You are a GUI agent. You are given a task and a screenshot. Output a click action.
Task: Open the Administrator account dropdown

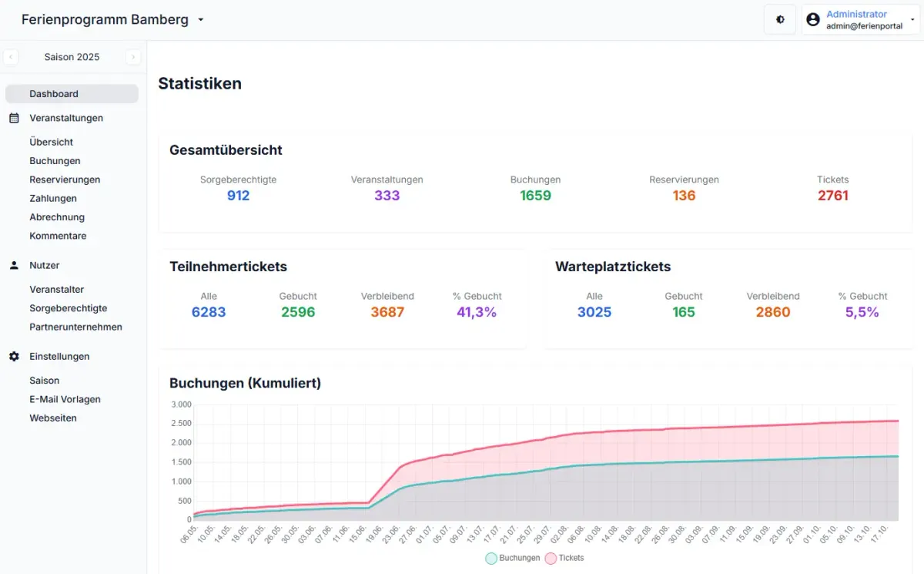[857, 18]
